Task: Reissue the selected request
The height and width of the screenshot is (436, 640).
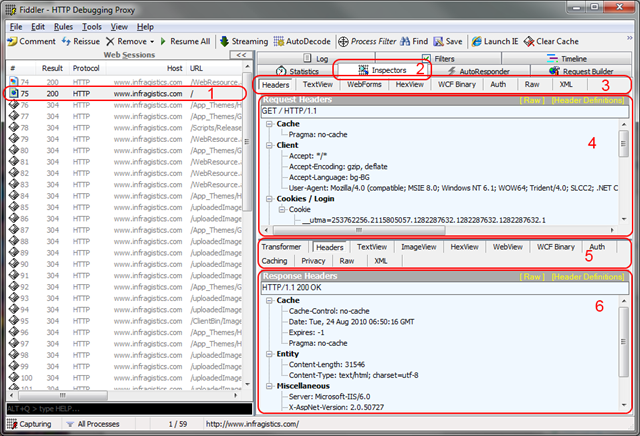Action: pyautogui.click(x=81, y=41)
